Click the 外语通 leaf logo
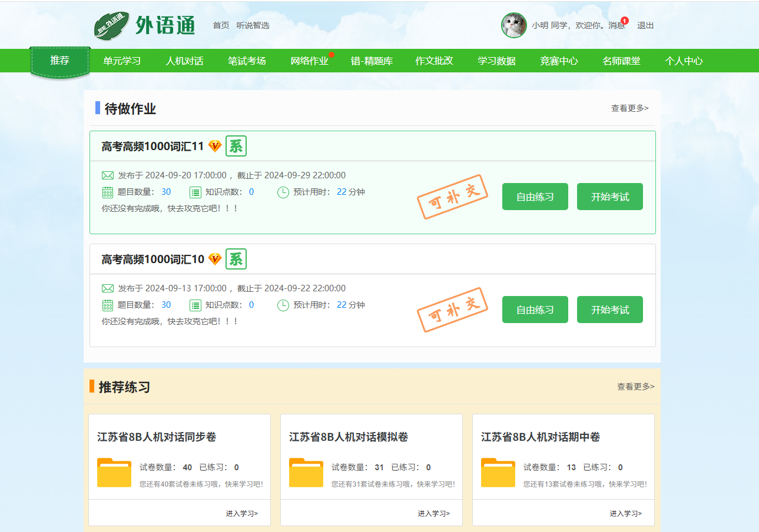The height and width of the screenshot is (532, 759). [112, 26]
